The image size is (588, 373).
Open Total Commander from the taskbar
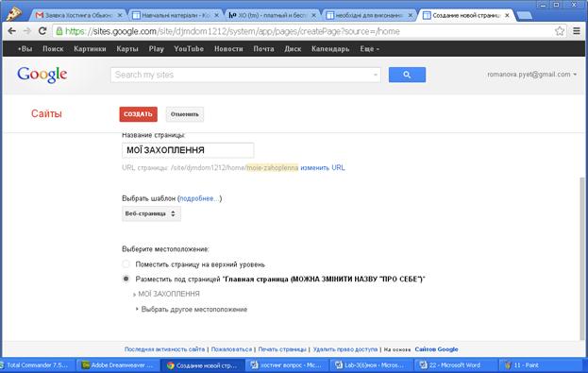pyautogui.click(x=38, y=365)
